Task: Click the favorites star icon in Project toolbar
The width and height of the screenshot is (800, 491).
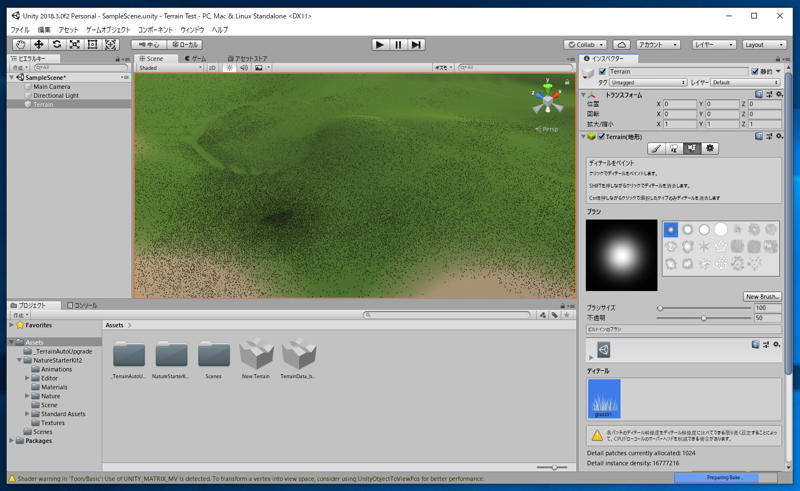Action: click(x=566, y=315)
